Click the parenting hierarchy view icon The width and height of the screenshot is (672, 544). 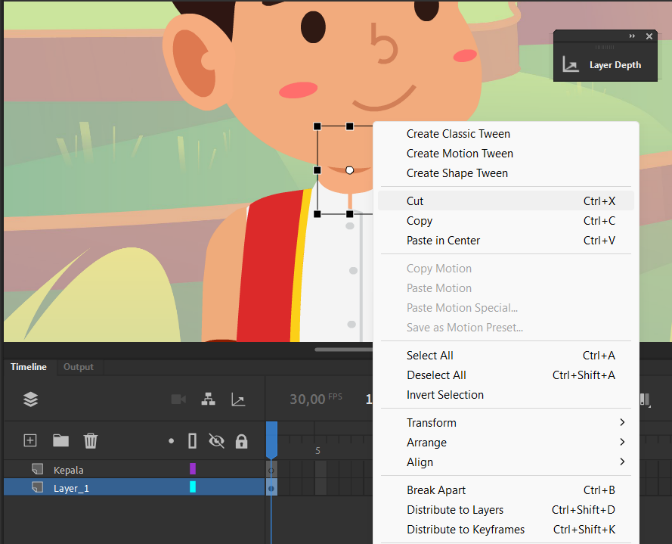pos(208,400)
